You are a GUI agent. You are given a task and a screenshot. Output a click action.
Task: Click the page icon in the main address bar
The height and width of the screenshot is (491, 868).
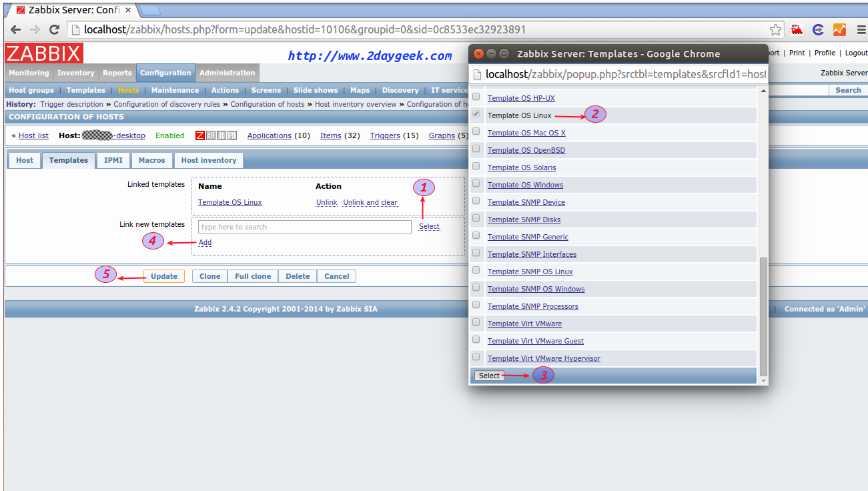click(x=75, y=30)
